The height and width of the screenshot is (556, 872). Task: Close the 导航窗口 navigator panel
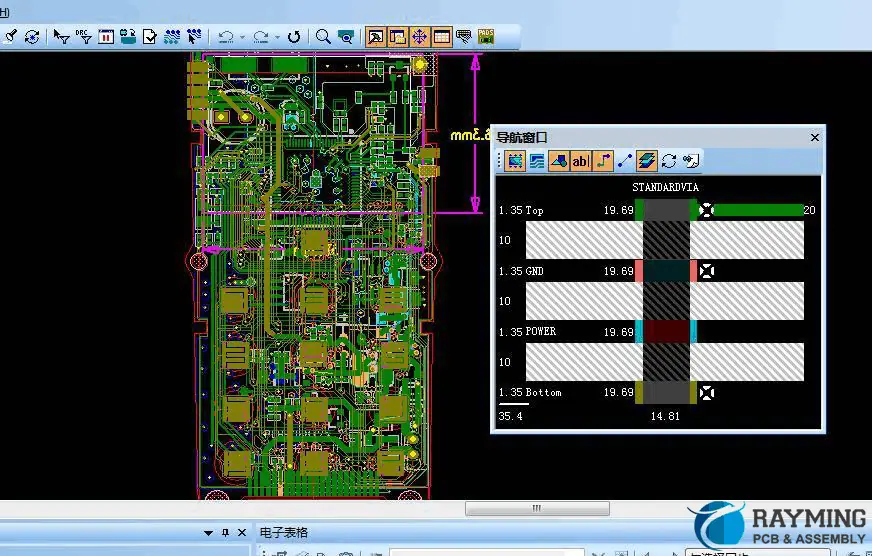coord(814,138)
